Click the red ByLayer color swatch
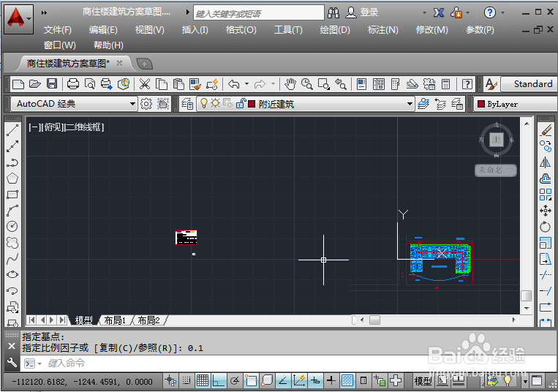The image size is (558, 392). pyautogui.click(x=481, y=104)
